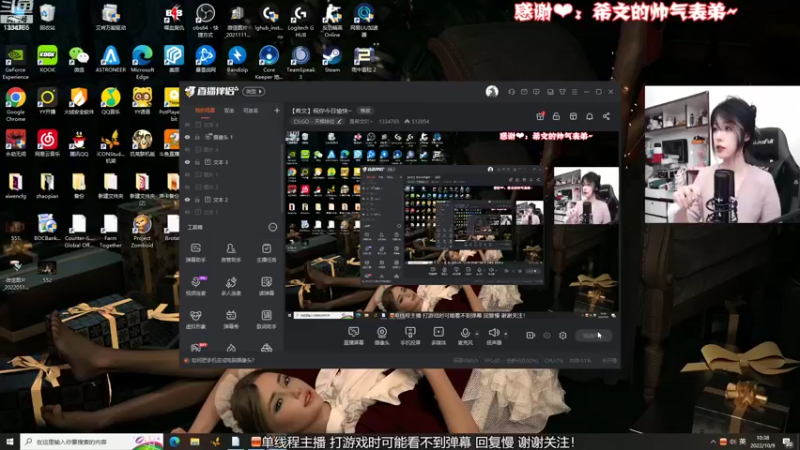Select the 摄像头 1 layer row
800x450 pixels.
[x=232, y=137]
